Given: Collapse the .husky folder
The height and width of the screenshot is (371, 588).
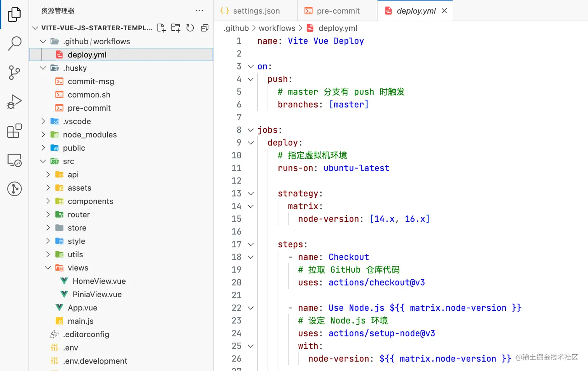Looking at the screenshot, I should (43, 68).
